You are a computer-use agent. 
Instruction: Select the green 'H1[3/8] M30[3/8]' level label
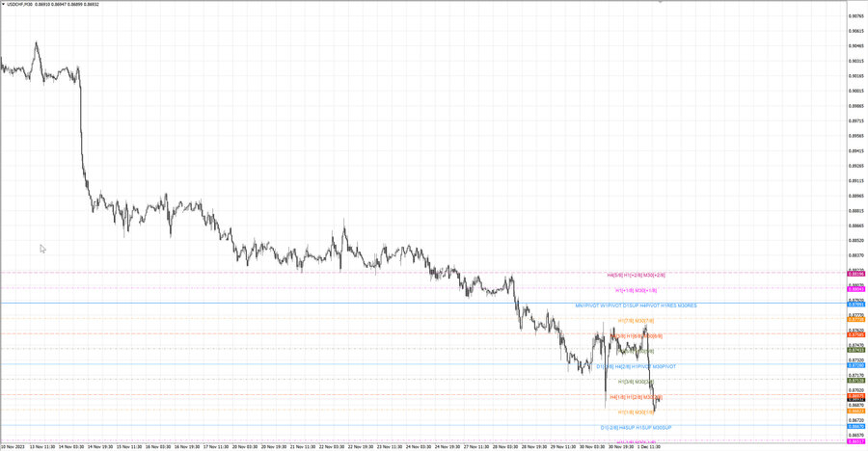pyautogui.click(x=636, y=382)
